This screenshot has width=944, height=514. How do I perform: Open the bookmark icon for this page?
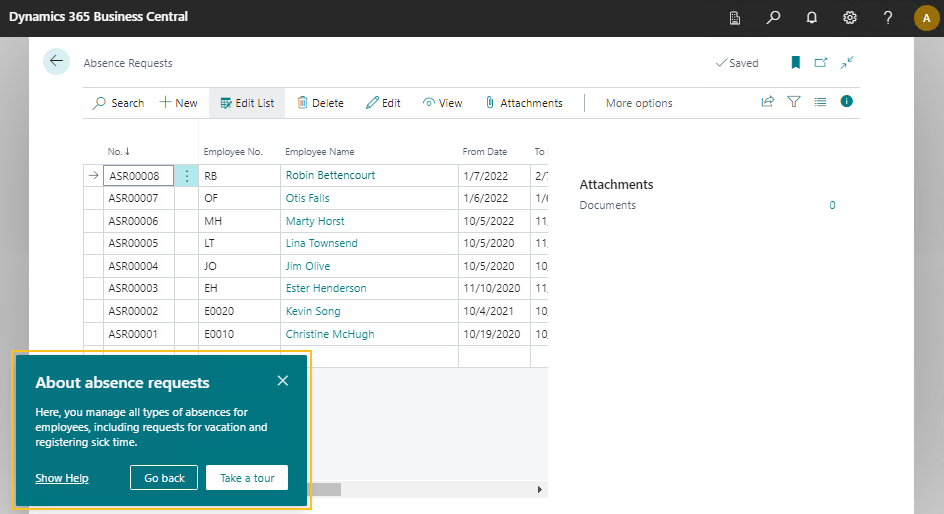click(795, 62)
